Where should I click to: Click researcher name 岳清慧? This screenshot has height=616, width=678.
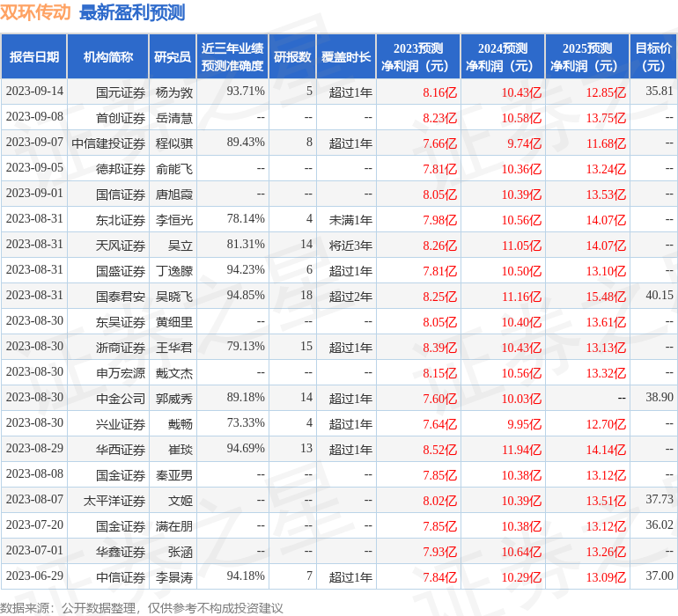pos(173,118)
